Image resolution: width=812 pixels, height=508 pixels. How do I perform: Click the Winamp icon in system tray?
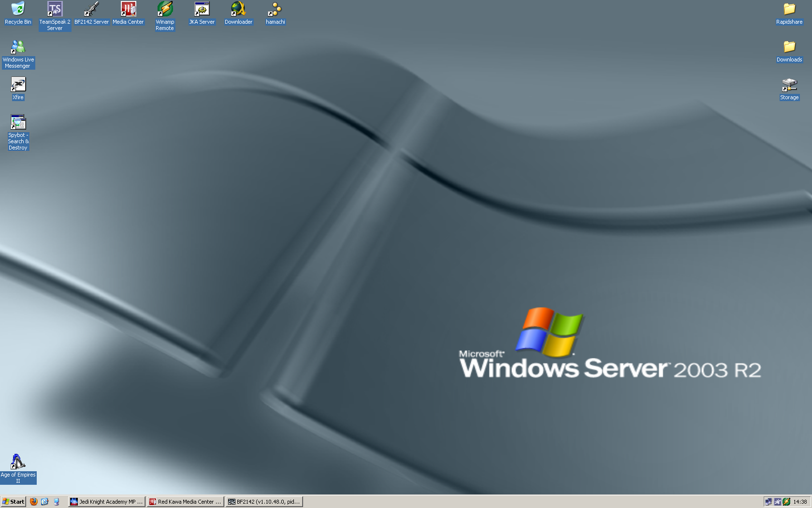pyautogui.click(x=786, y=502)
